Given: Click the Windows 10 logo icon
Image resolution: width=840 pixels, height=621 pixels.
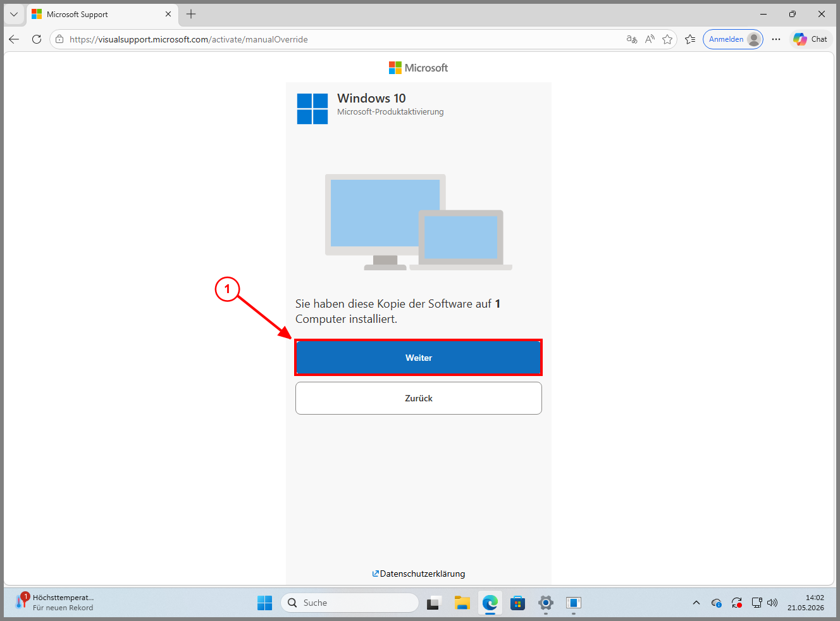Looking at the screenshot, I should (x=312, y=109).
